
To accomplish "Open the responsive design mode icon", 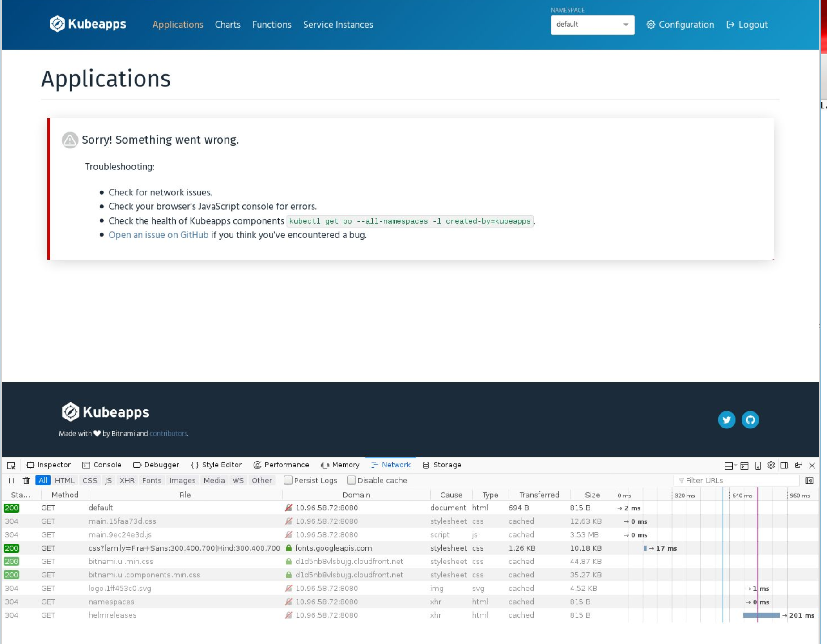I will click(x=757, y=465).
